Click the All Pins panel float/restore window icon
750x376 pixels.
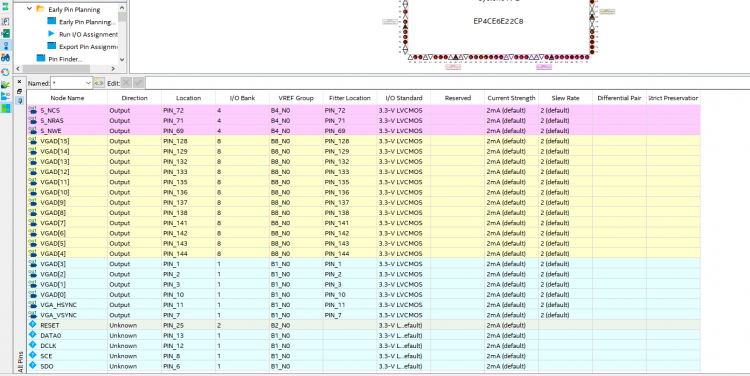click(x=20, y=91)
